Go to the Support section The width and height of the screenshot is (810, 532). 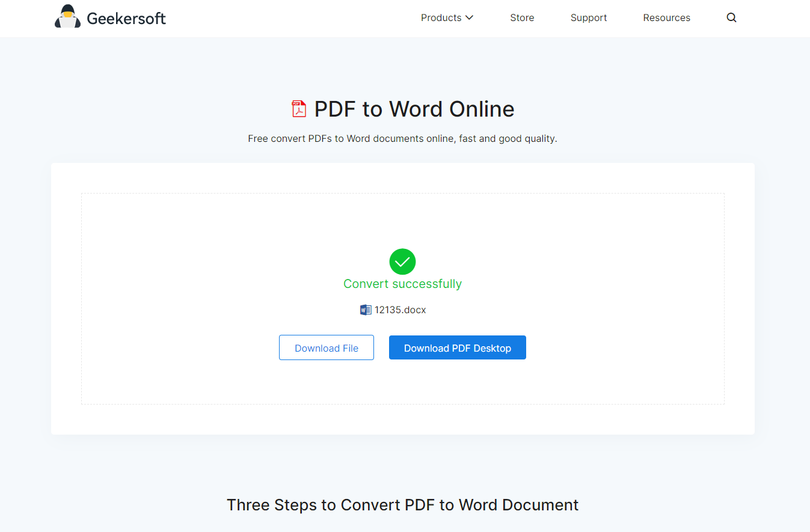tap(589, 17)
